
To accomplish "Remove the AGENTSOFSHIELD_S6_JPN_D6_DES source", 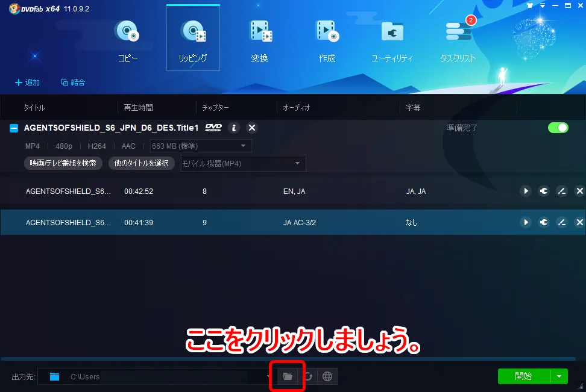I will [x=252, y=128].
